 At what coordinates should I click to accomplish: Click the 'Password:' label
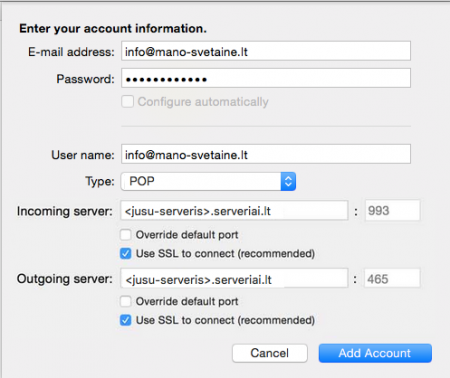(85, 79)
